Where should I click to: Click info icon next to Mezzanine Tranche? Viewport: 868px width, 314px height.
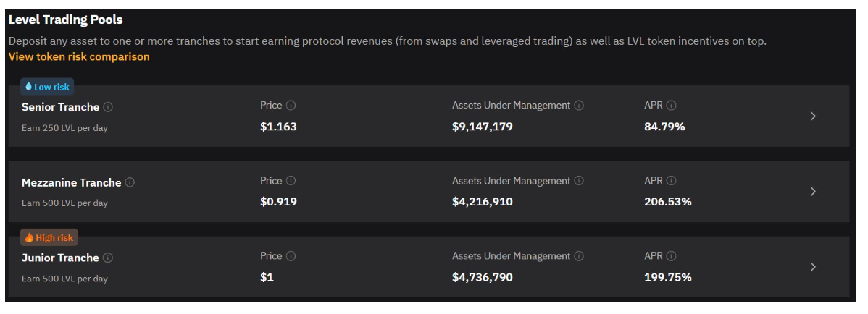[x=130, y=182]
